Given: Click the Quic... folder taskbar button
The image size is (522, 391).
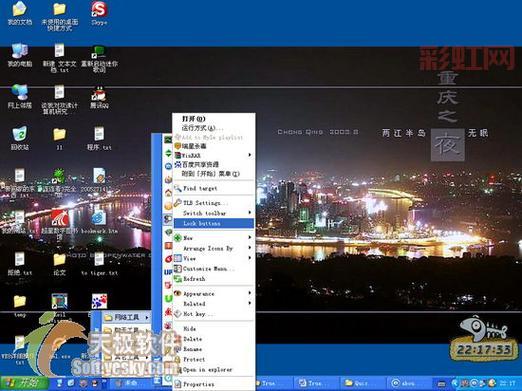Looking at the screenshot, I should [x=363, y=383].
